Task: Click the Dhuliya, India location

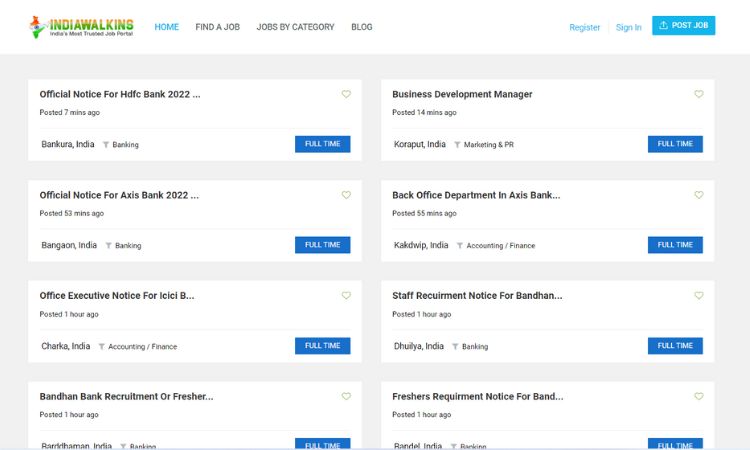Action: pyautogui.click(x=419, y=346)
